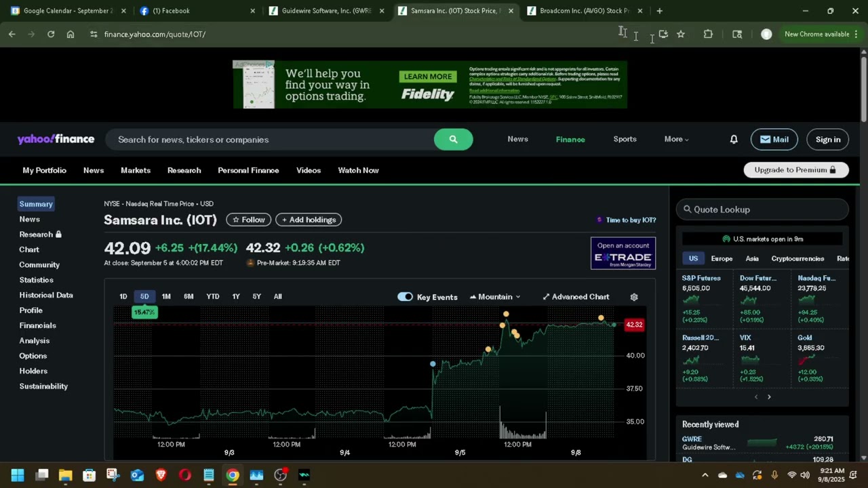Show next market indices with right arrow

(x=769, y=397)
